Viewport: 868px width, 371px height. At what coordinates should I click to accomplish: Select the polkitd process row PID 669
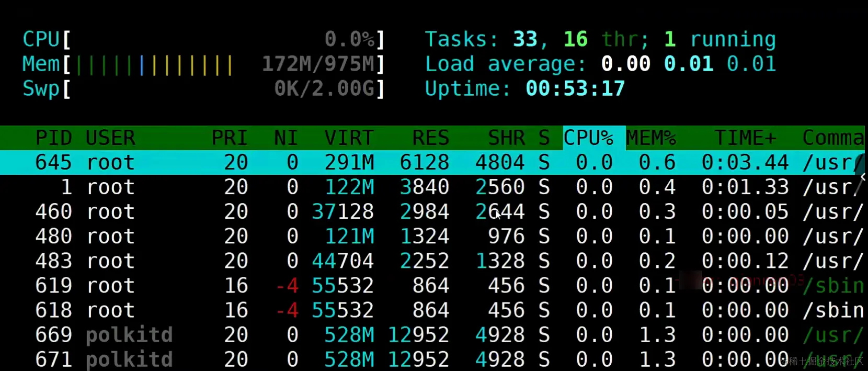pyautogui.click(x=432, y=334)
